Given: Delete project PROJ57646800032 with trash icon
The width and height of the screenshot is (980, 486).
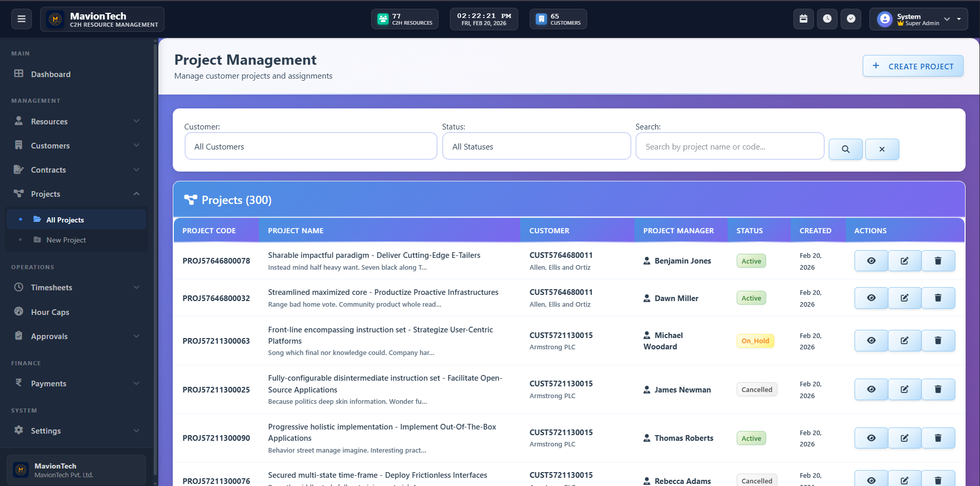Looking at the screenshot, I should pyautogui.click(x=938, y=298).
